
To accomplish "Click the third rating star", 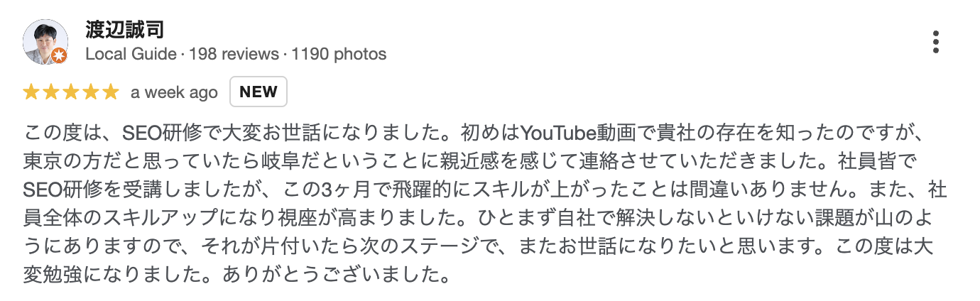I will (x=71, y=92).
